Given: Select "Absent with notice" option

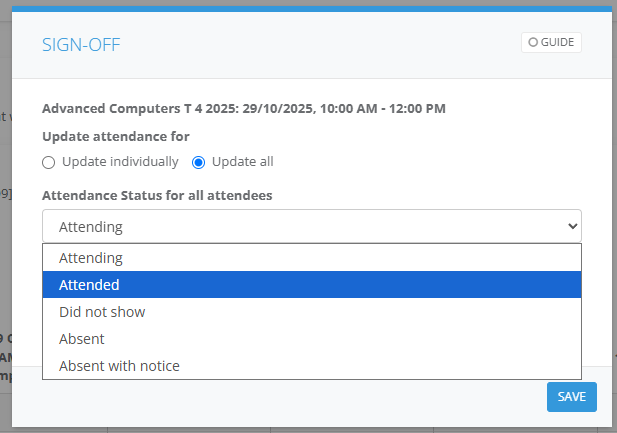Looking at the screenshot, I should point(119,366).
